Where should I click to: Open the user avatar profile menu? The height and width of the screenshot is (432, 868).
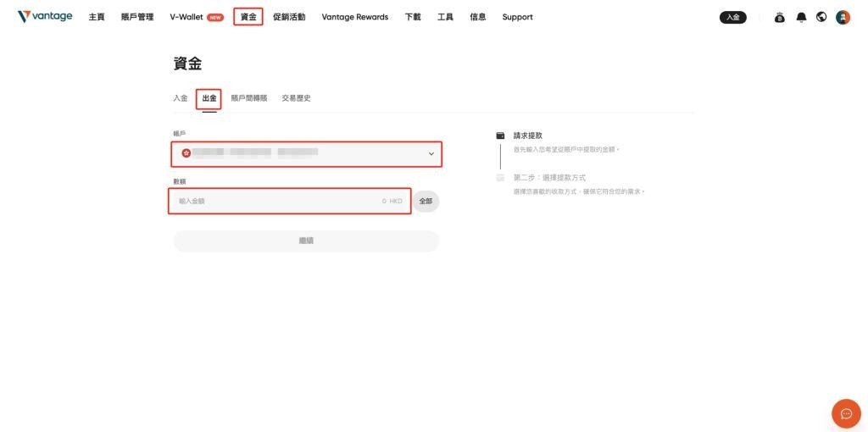[x=843, y=17]
